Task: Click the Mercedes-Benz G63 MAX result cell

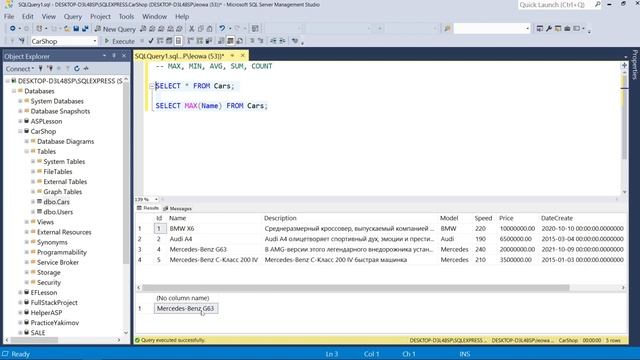Action: click(186, 309)
